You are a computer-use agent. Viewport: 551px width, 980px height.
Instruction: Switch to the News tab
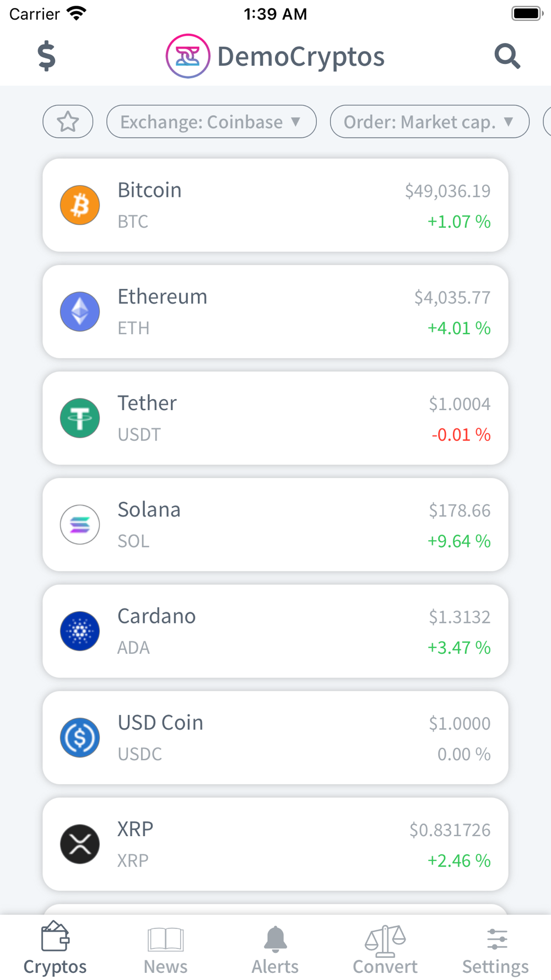(x=165, y=949)
